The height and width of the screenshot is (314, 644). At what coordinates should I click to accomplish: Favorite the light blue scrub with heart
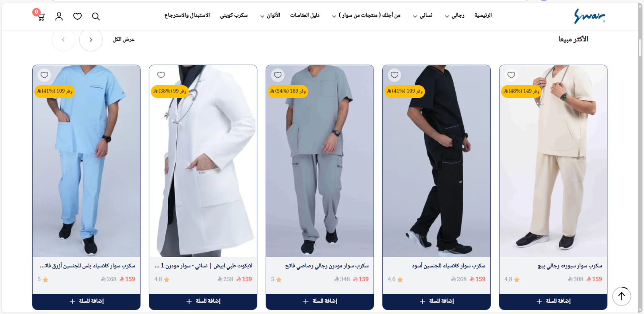tap(44, 75)
